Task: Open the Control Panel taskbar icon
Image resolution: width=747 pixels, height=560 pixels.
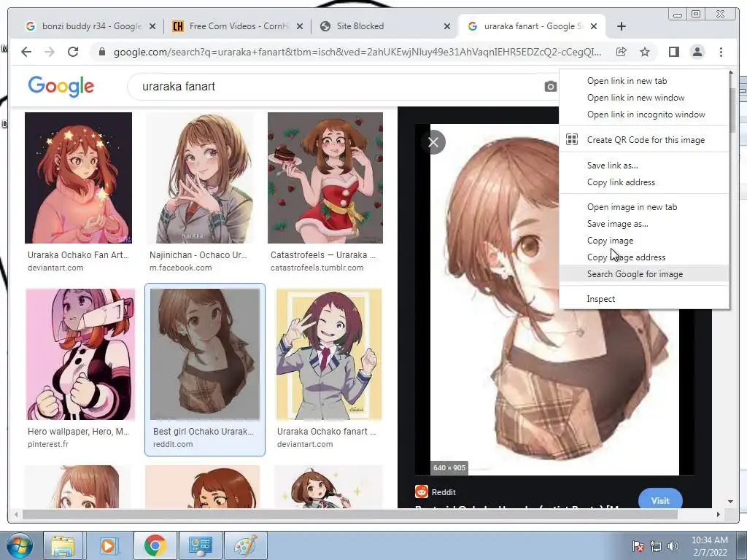Action: (x=200, y=545)
